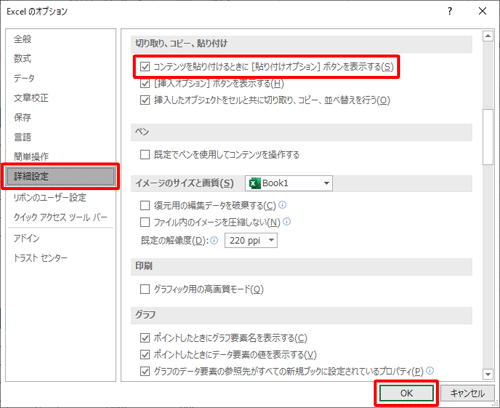Click info icon beside 既定の解像度
500x408 pixels.
pos(214,240)
